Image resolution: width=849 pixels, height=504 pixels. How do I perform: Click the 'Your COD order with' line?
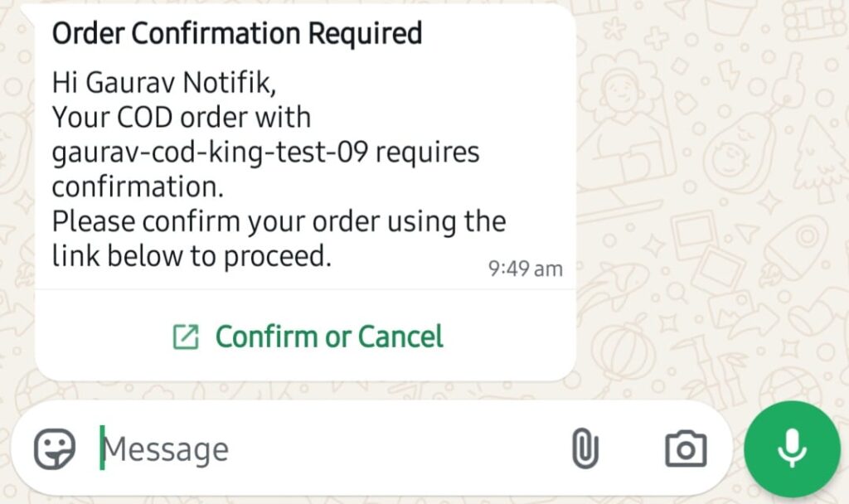point(181,117)
